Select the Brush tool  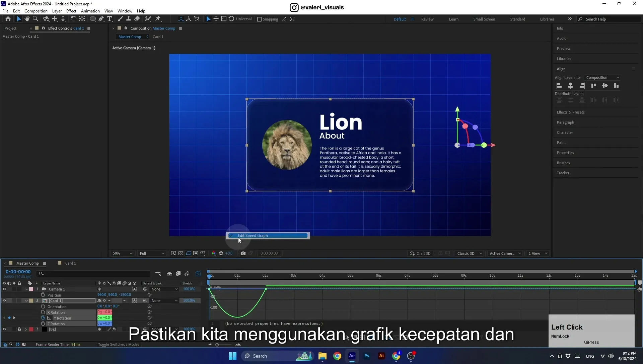[x=120, y=19]
